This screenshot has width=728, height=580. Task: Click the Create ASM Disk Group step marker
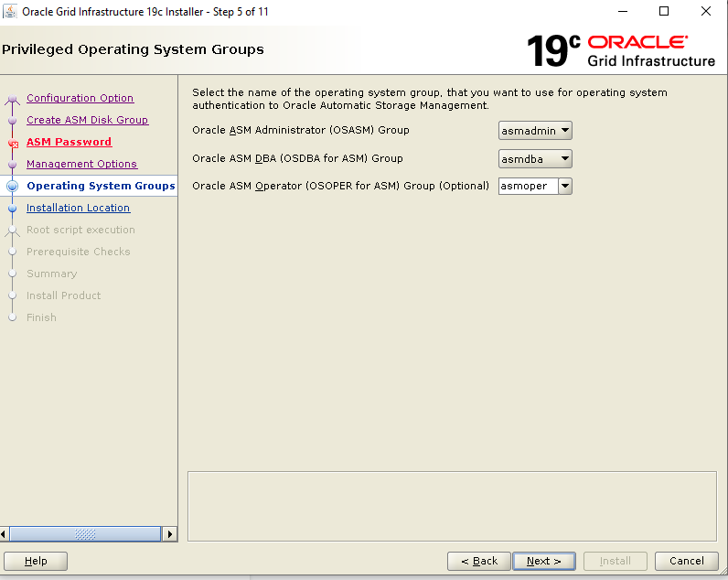[x=13, y=121]
